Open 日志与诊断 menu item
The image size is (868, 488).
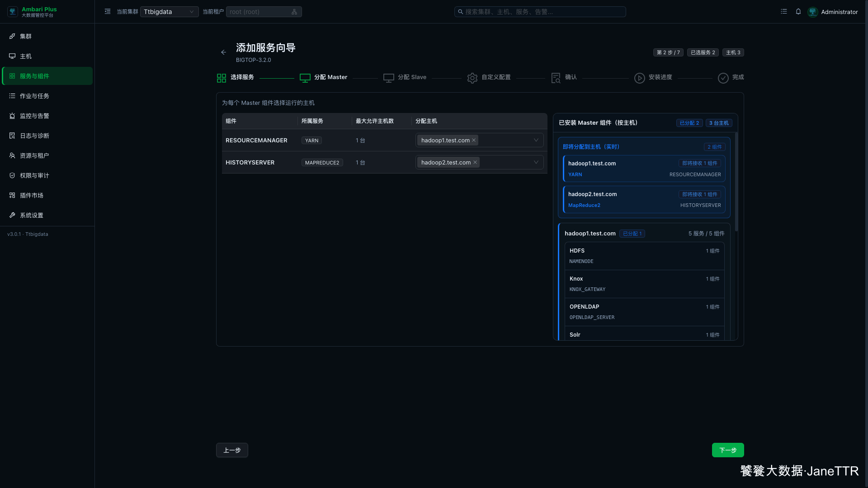47,136
